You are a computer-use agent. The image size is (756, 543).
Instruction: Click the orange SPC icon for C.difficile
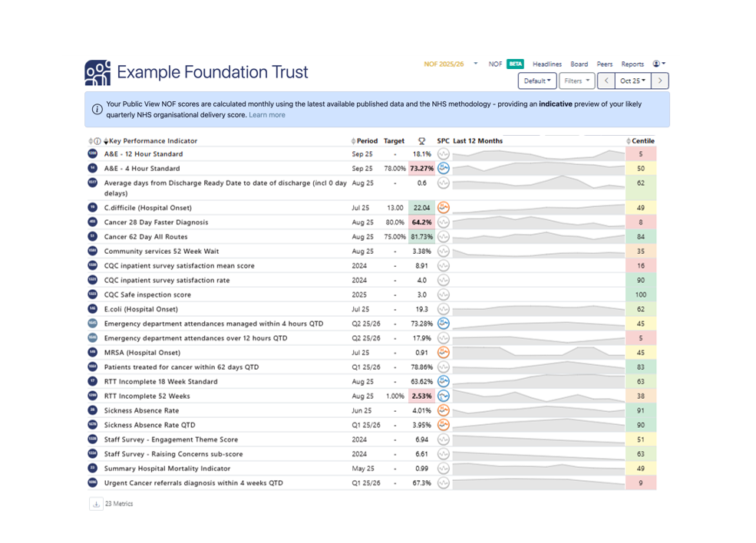click(444, 208)
